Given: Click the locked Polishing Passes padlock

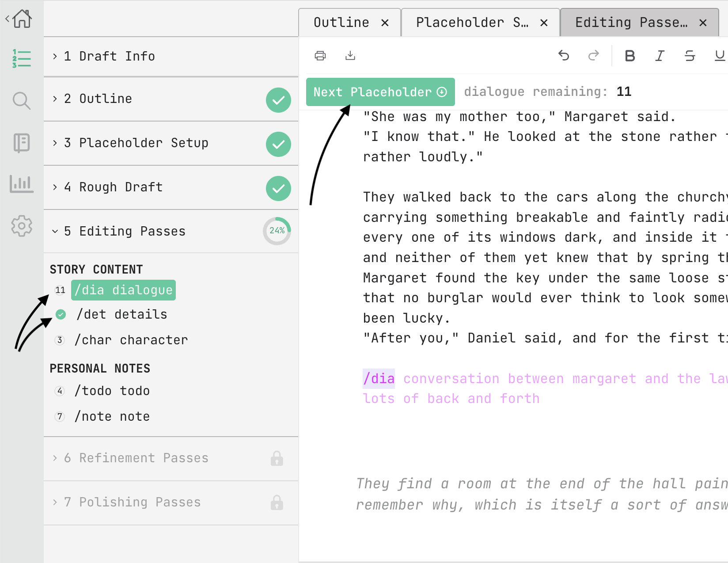Looking at the screenshot, I should (x=277, y=502).
